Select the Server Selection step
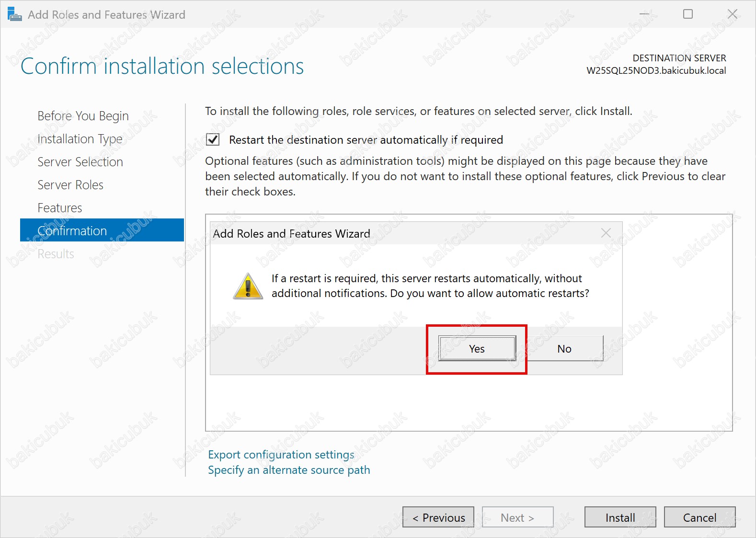 (80, 162)
